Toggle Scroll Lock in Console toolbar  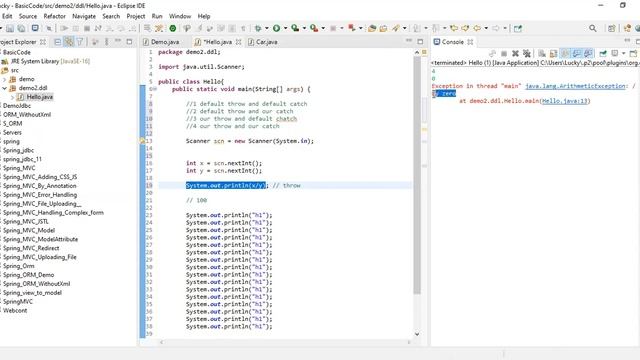tap(553, 53)
